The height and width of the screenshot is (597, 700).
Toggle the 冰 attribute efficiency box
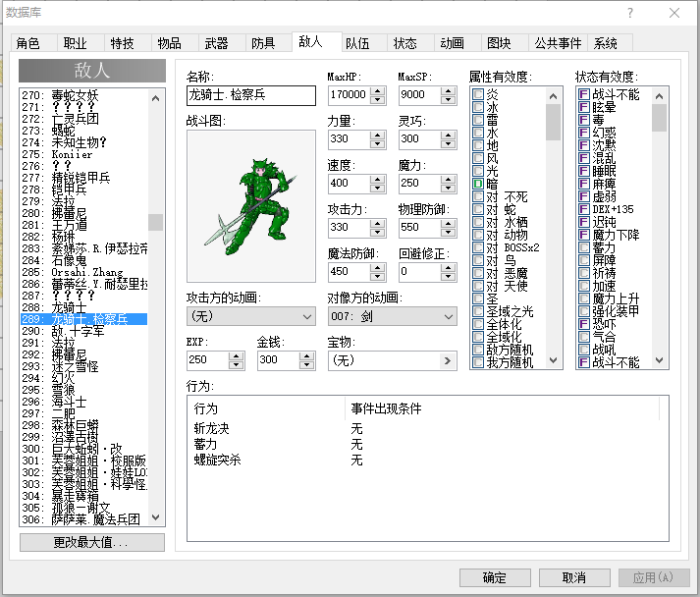[478, 107]
